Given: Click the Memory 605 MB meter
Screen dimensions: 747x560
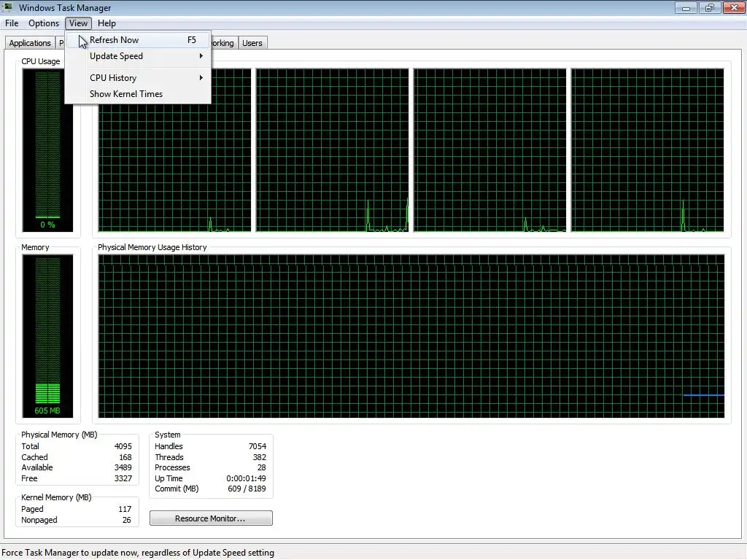Looking at the screenshot, I should click(47, 335).
